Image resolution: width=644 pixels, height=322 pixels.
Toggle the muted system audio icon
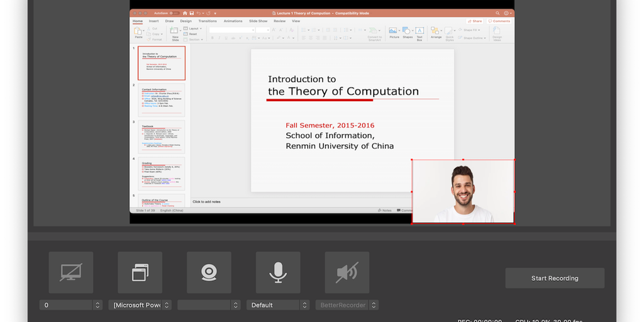[347, 272]
